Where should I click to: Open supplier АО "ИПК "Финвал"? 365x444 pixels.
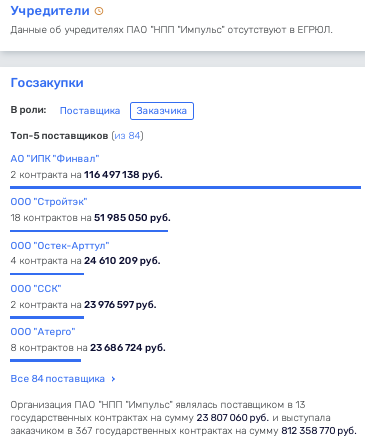55,159
